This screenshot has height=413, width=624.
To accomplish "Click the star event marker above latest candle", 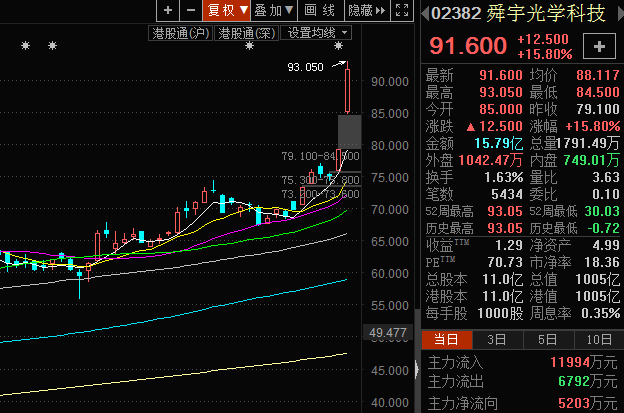I will pos(338,47).
